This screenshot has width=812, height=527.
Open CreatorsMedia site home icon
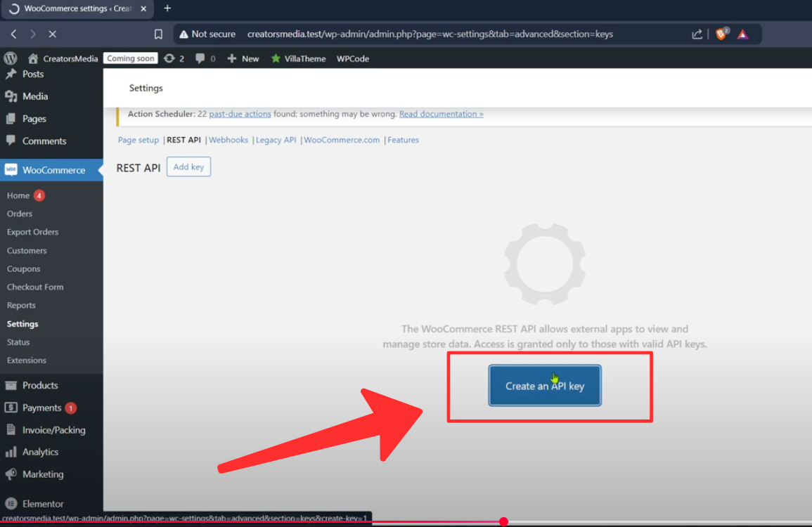32,58
